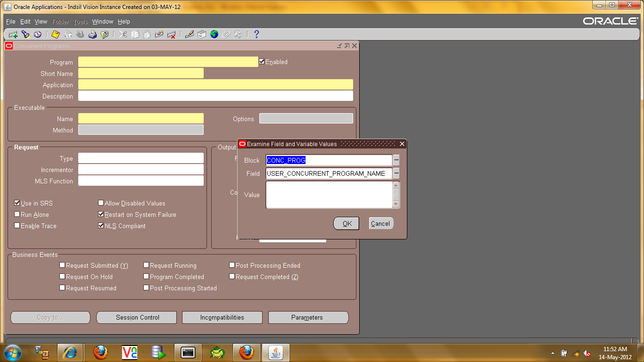Click the Incompatibilities button
Image resolution: width=644 pixels, height=362 pixels.
click(222, 317)
